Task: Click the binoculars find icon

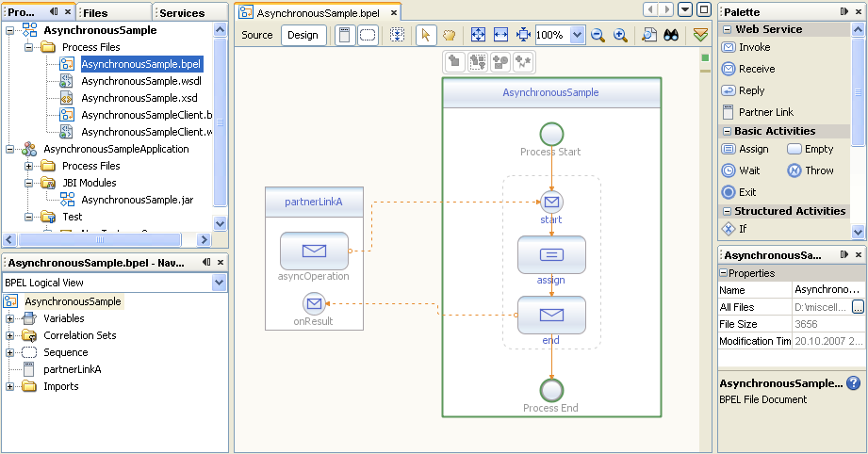Action: pos(672,35)
